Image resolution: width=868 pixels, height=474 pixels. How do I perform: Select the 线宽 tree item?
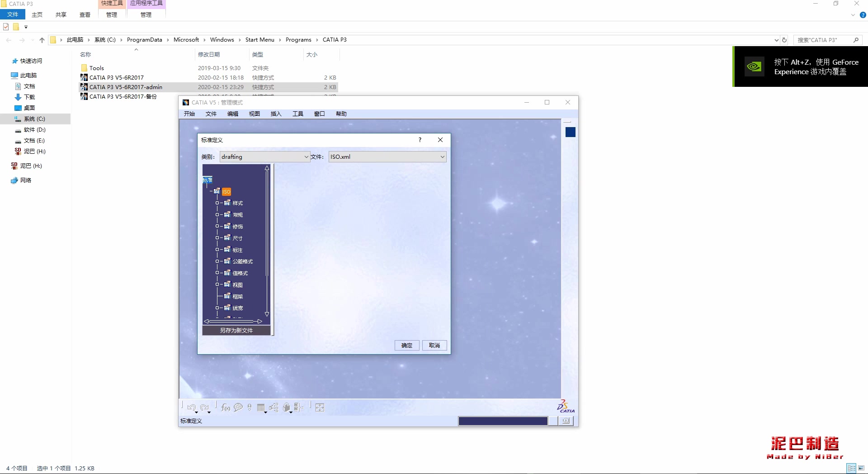coord(238,308)
